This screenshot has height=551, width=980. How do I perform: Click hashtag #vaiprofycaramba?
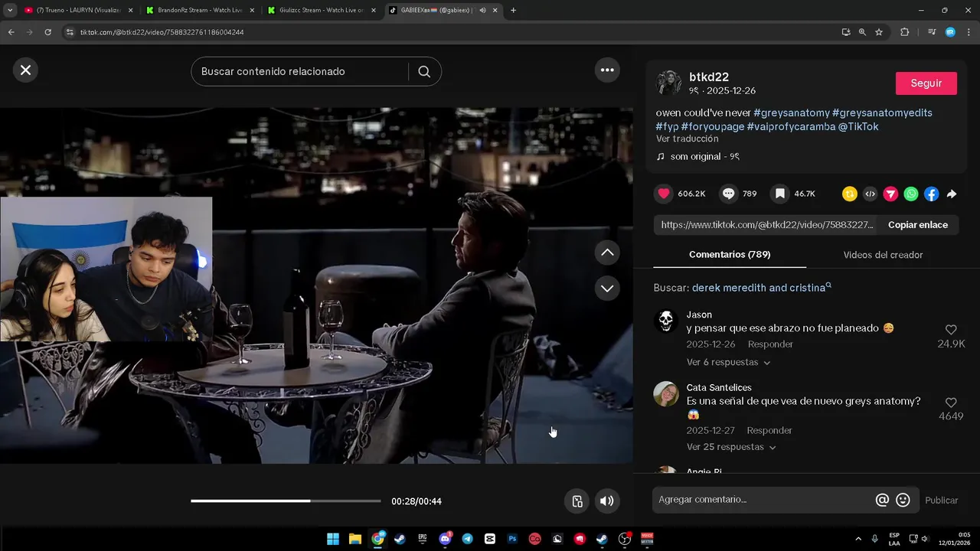click(x=791, y=126)
